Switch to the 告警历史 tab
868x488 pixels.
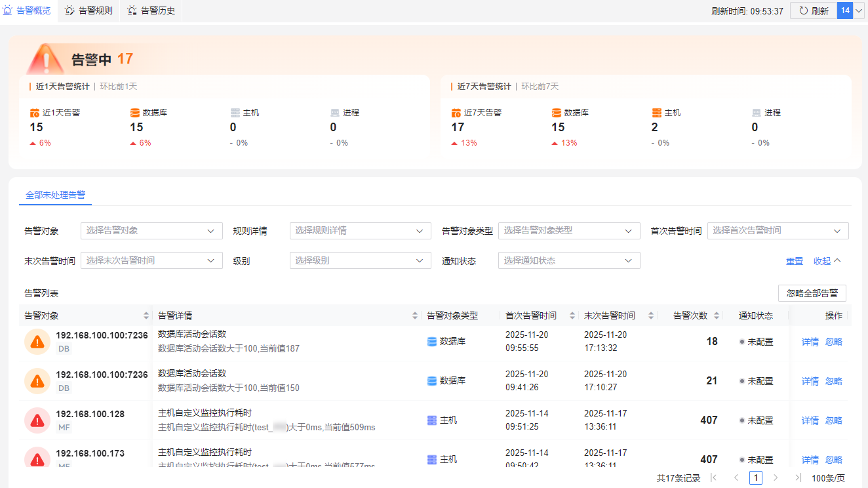click(x=151, y=10)
